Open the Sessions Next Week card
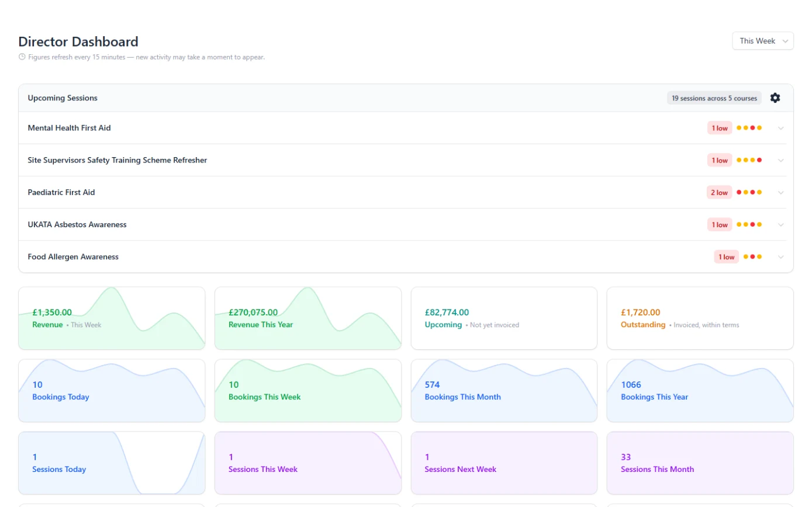 pyautogui.click(x=504, y=463)
